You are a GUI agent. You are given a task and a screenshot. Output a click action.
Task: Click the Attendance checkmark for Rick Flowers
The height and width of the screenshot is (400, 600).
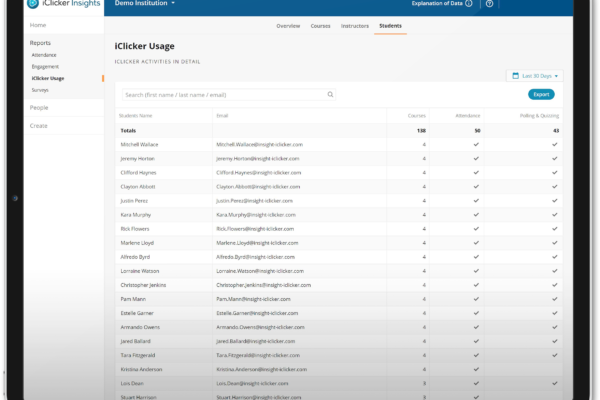[x=476, y=229]
